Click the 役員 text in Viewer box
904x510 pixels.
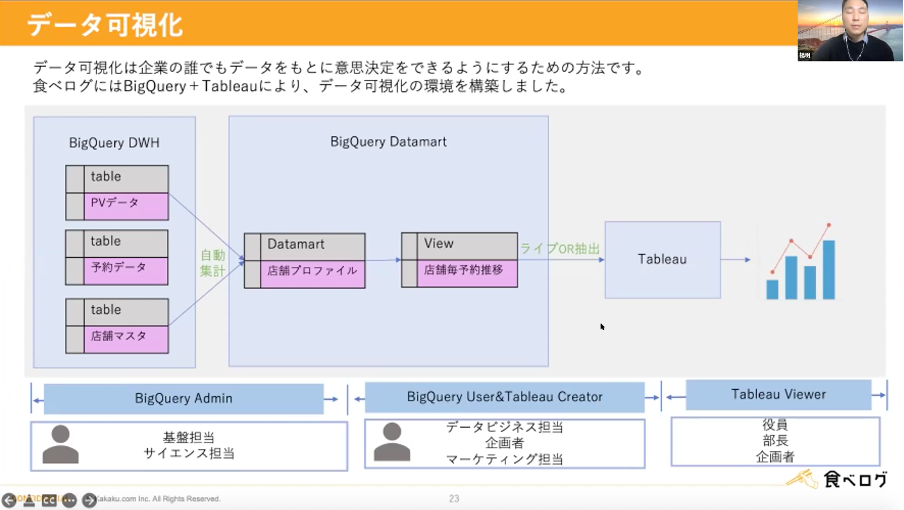tap(775, 425)
